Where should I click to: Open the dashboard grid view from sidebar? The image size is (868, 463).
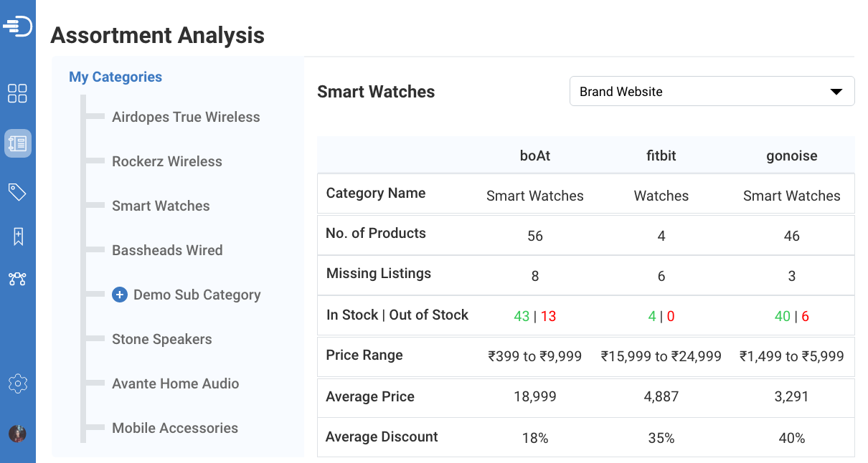click(18, 93)
